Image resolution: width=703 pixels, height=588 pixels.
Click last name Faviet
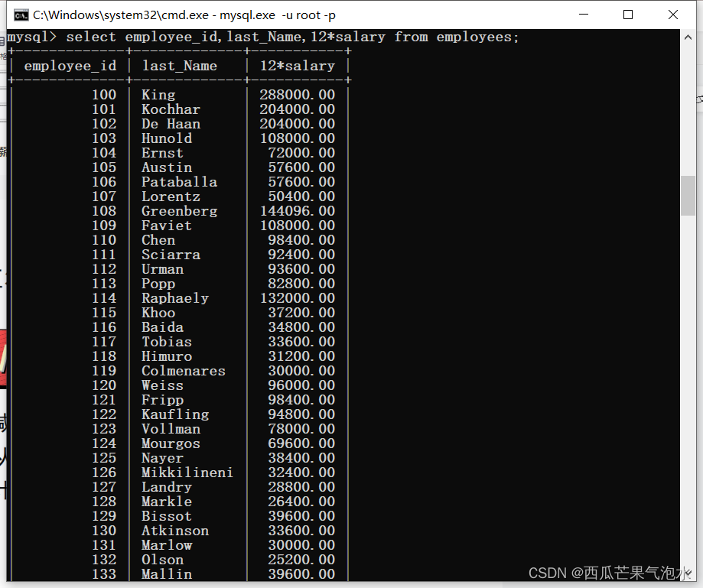[167, 226]
